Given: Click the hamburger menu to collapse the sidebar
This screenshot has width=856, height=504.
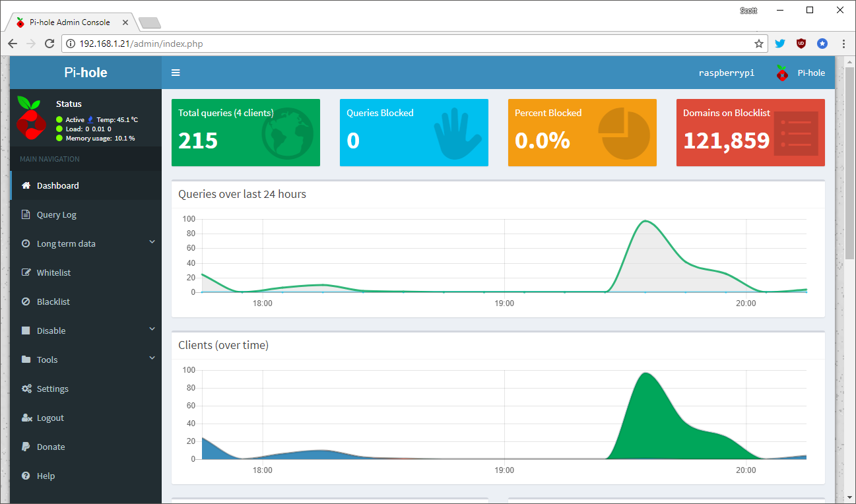Looking at the screenshot, I should coord(176,73).
